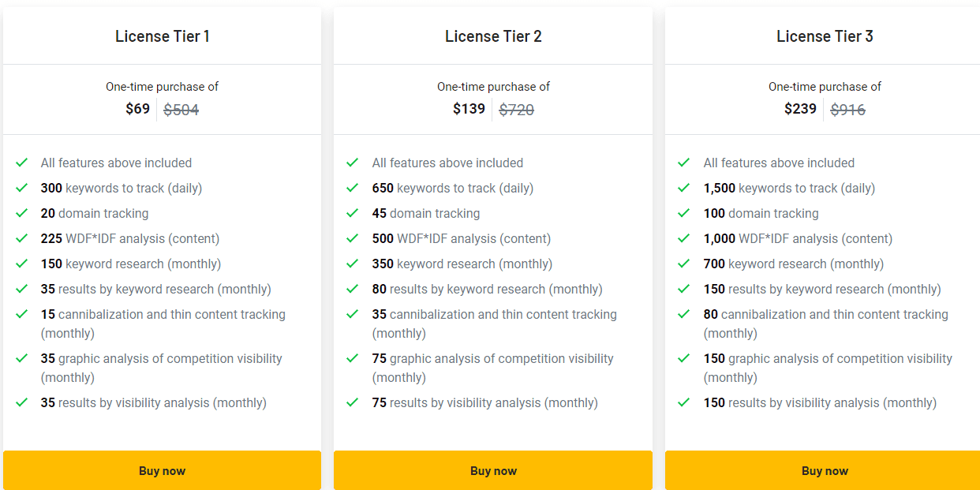This screenshot has height=490, width=980.
Task: Click checkmark beside 35 results by visibility analysis
Action: [21, 402]
